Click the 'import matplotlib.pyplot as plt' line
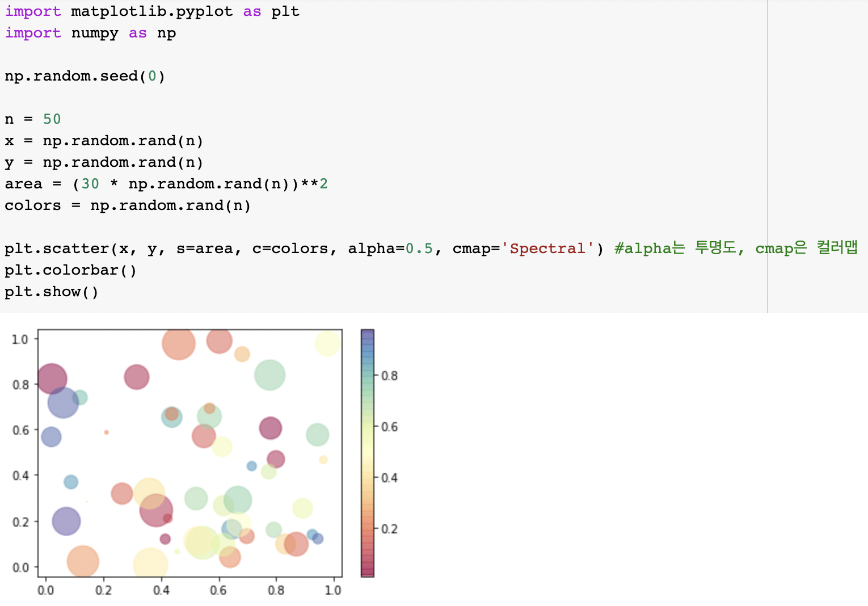Image resolution: width=868 pixels, height=606 pixels. (x=152, y=11)
